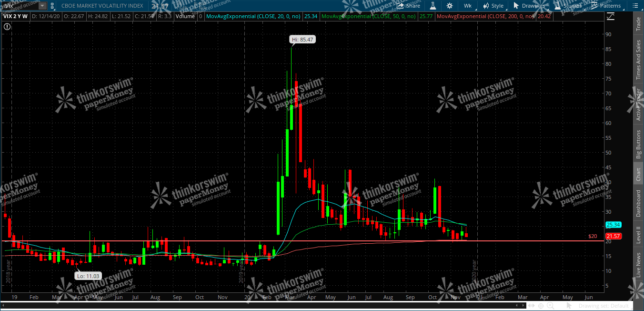Click the VIX 2 Y W chart label
This screenshot has width=644, height=311.
click(x=16, y=16)
